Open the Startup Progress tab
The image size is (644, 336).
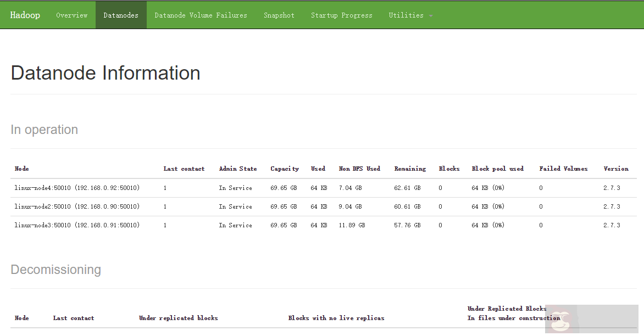tap(341, 15)
